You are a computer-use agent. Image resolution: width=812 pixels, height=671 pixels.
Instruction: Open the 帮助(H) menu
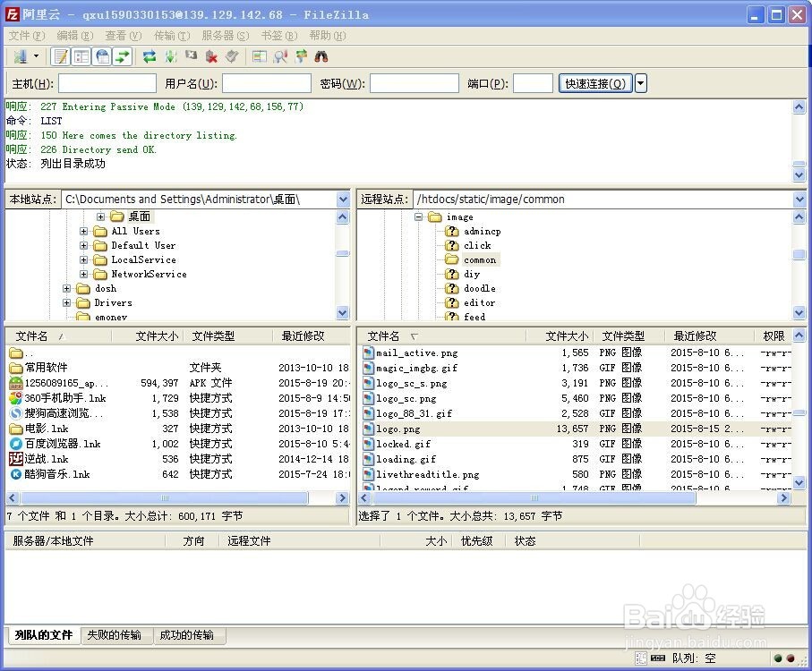(328, 36)
